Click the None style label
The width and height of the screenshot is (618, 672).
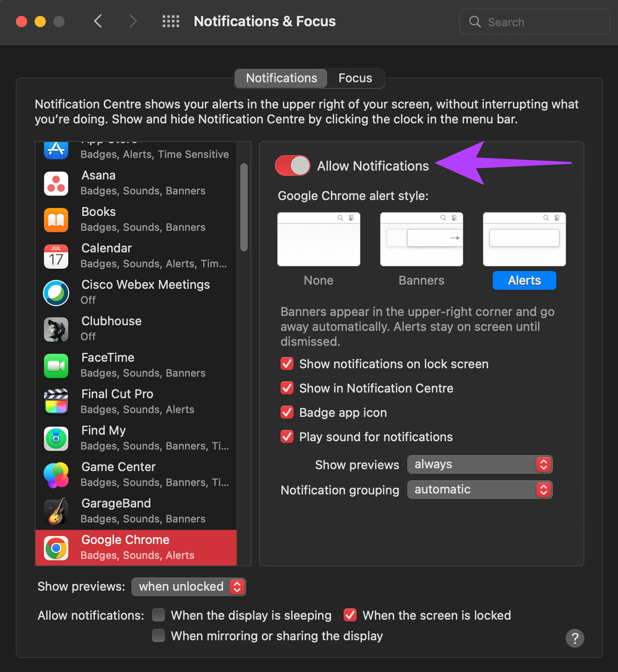tap(319, 280)
